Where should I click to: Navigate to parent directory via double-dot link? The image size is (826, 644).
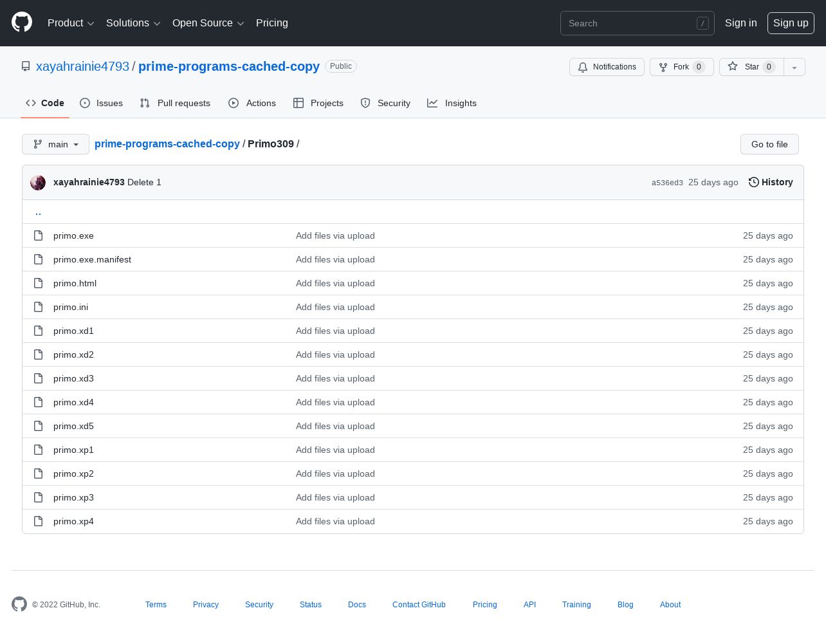(x=39, y=212)
